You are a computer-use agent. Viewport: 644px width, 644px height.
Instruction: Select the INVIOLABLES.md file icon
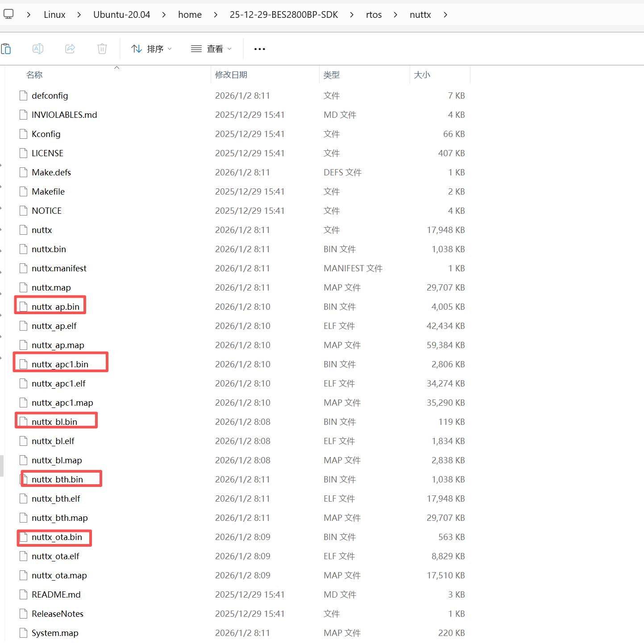click(x=24, y=115)
